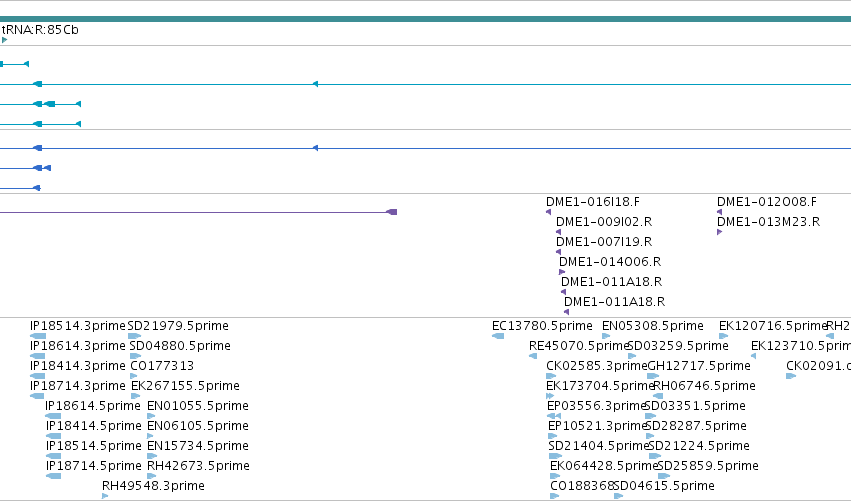The height and width of the screenshot is (501, 851).
Task: Select the SD25859.5prime label
Action: pyautogui.click(x=708, y=466)
